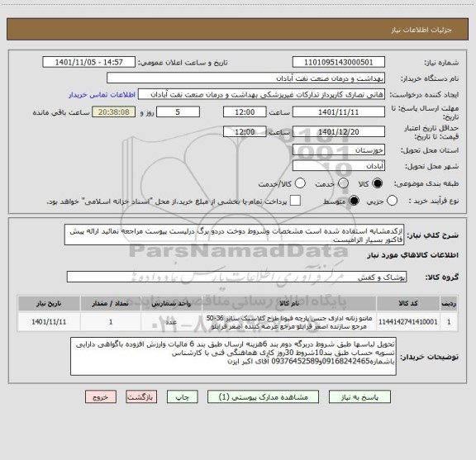Click the response deadline date 1401/11/11 field
The width and height of the screenshot is (476, 460).
click(x=339, y=112)
